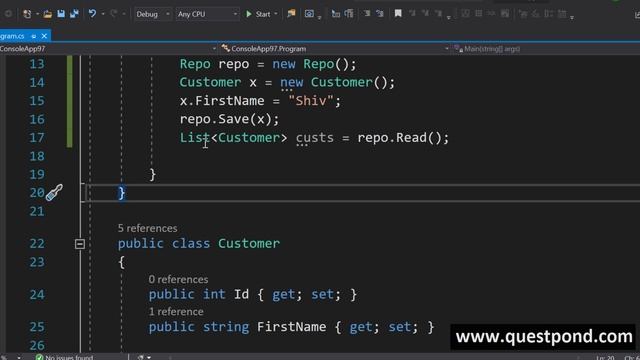The width and height of the screenshot is (640, 360).
Task: Click the Increase indent icon
Action: pyautogui.click(x=380, y=14)
